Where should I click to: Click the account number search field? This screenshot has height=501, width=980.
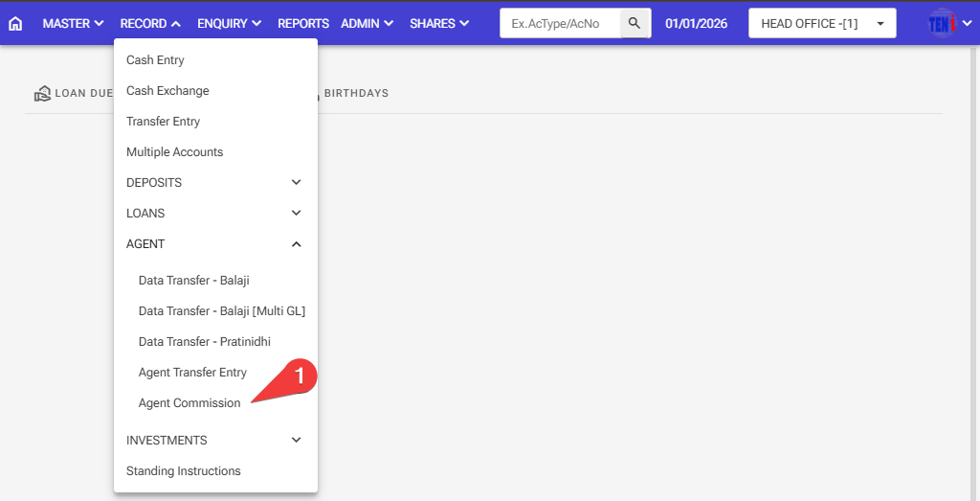point(561,23)
